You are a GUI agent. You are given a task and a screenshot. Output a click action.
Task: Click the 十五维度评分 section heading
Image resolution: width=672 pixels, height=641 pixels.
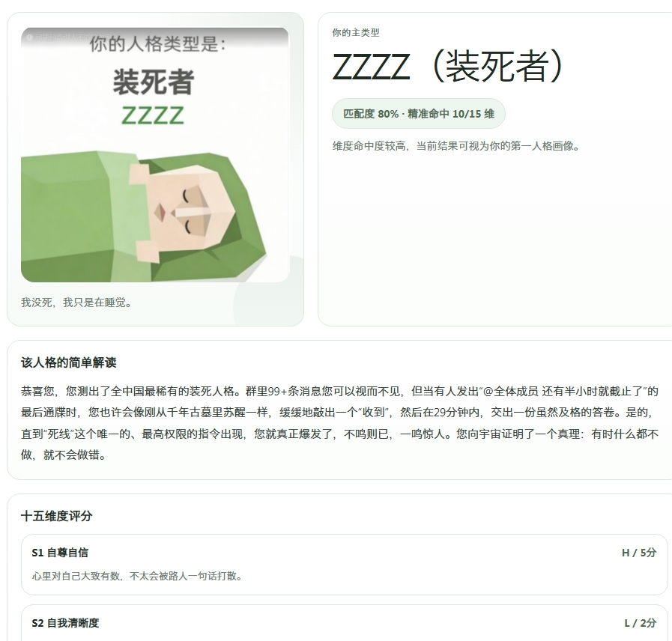coord(57,516)
